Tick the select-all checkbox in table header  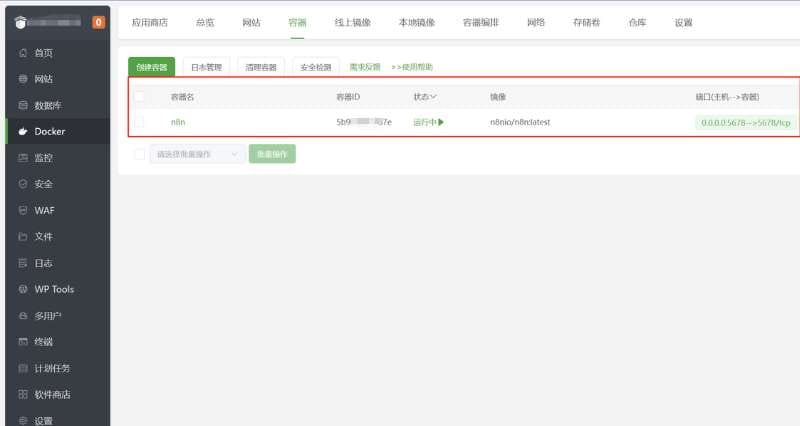click(139, 96)
